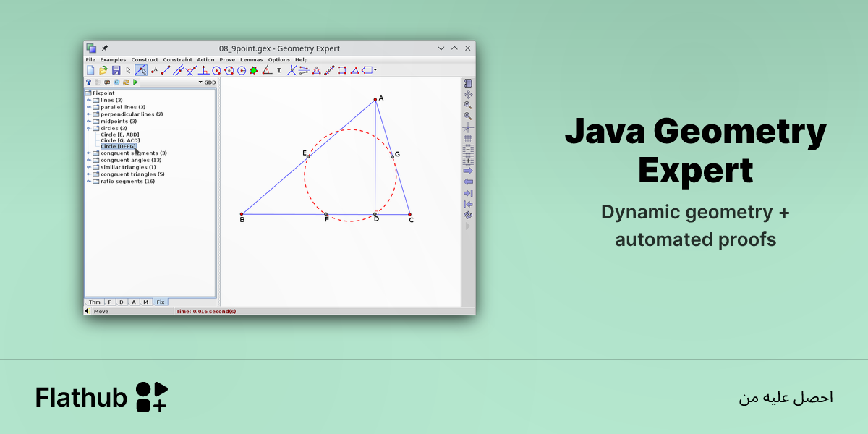Click the pan view cross-arrows icon

coord(468,95)
